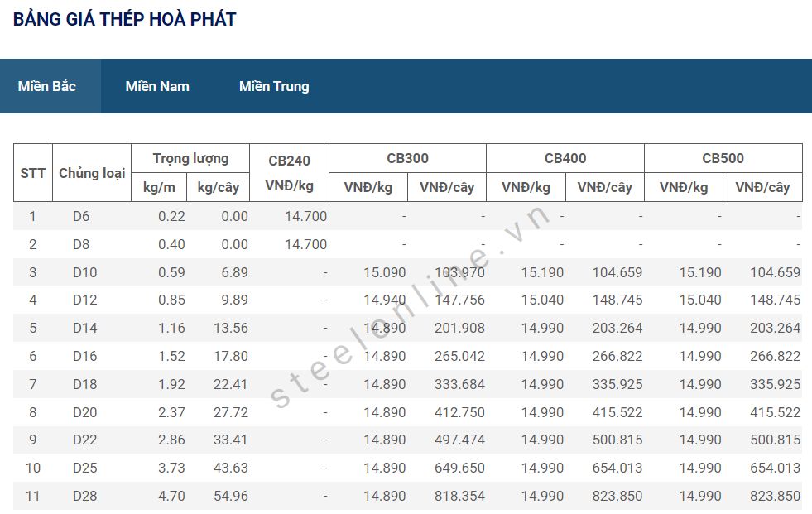Select the CB300 value 412.750
Viewport: 812px width, 514px height.
[x=460, y=412]
